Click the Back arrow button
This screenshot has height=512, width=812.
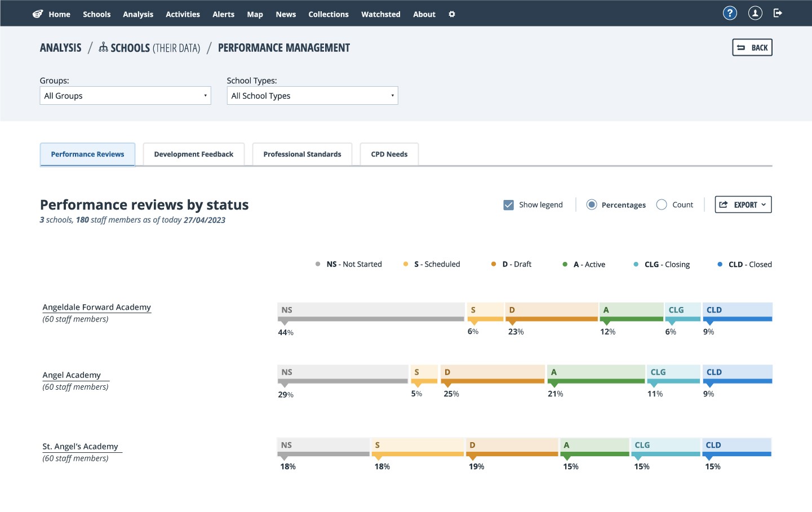click(x=752, y=47)
